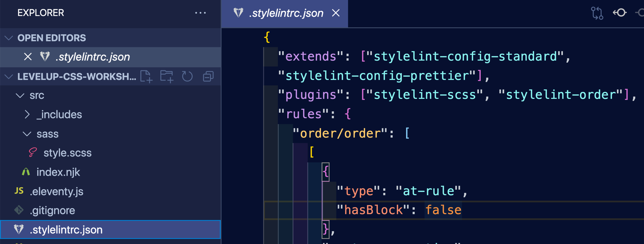Click the "plugins" key in the editor
Screen dimensions: 644x244
coord(311,95)
